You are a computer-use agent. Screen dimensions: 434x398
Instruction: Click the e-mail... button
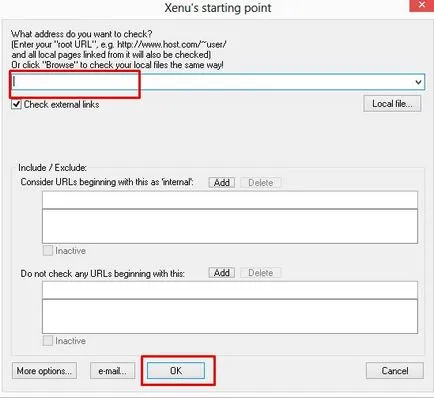pos(113,371)
